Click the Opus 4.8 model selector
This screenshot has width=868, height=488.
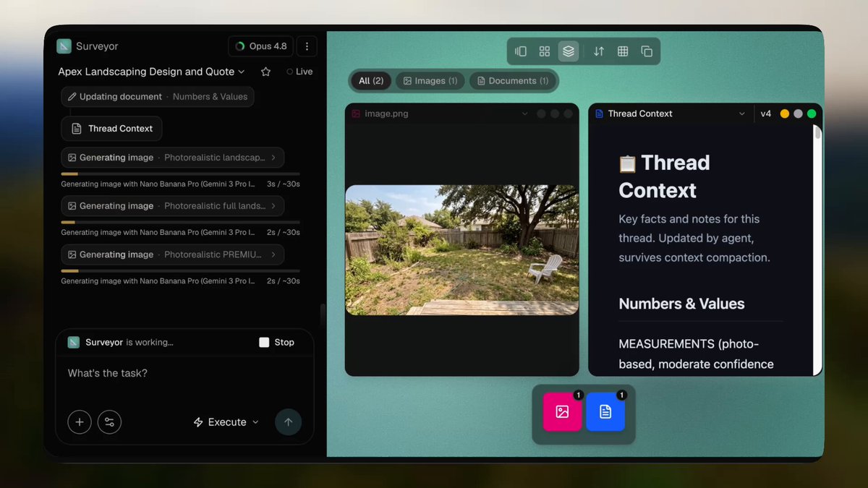(260, 46)
